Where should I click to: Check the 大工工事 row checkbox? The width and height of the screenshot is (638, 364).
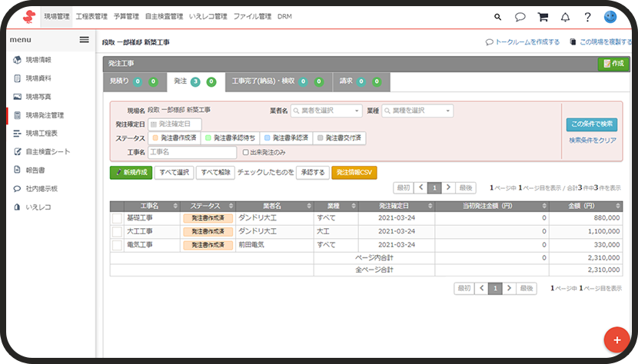[117, 231]
